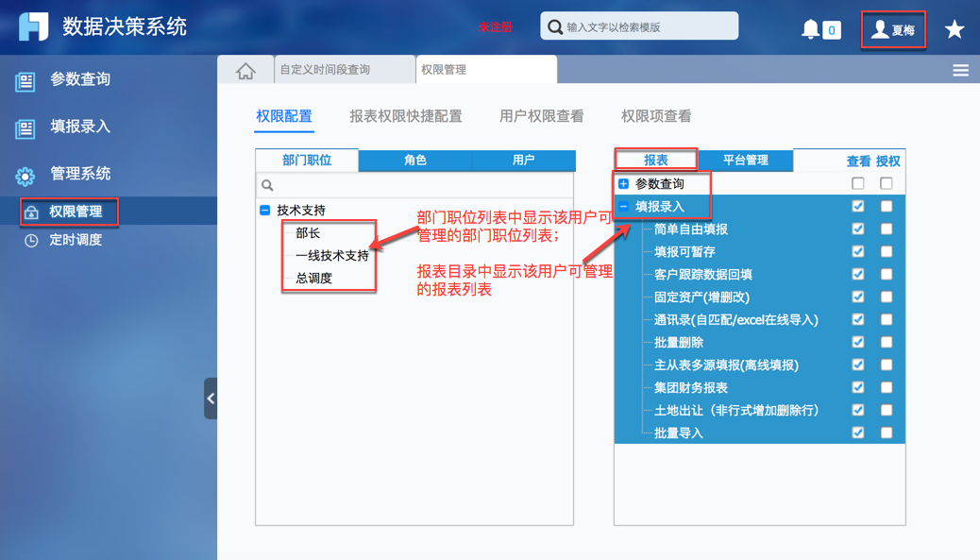This screenshot has height=560, width=980.
Task: Open 权限项查看 sub-tab
Action: (656, 116)
